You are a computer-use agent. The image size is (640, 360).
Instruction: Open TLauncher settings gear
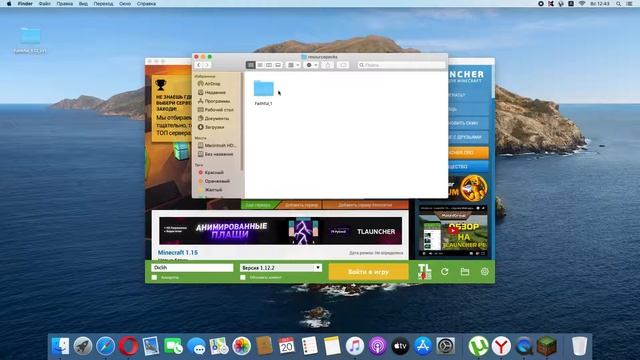tap(484, 271)
